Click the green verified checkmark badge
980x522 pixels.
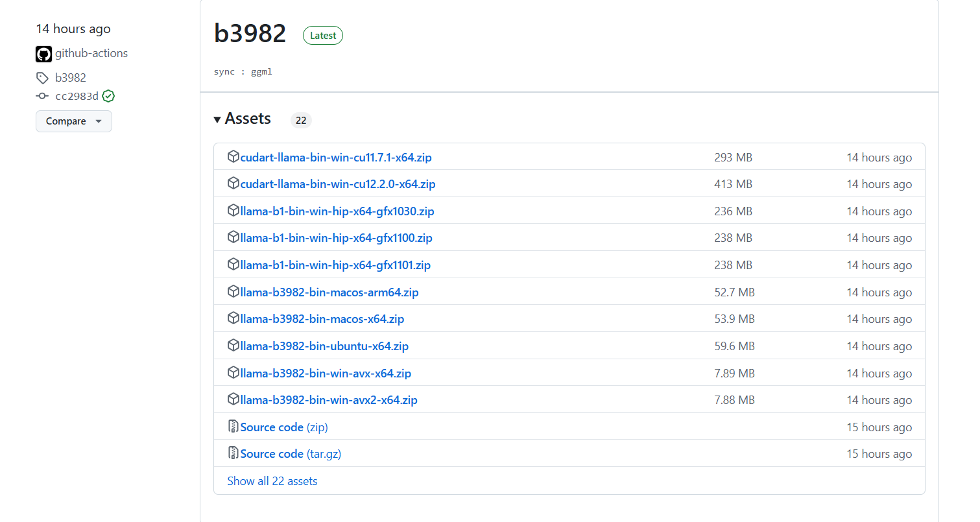(x=108, y=96)
